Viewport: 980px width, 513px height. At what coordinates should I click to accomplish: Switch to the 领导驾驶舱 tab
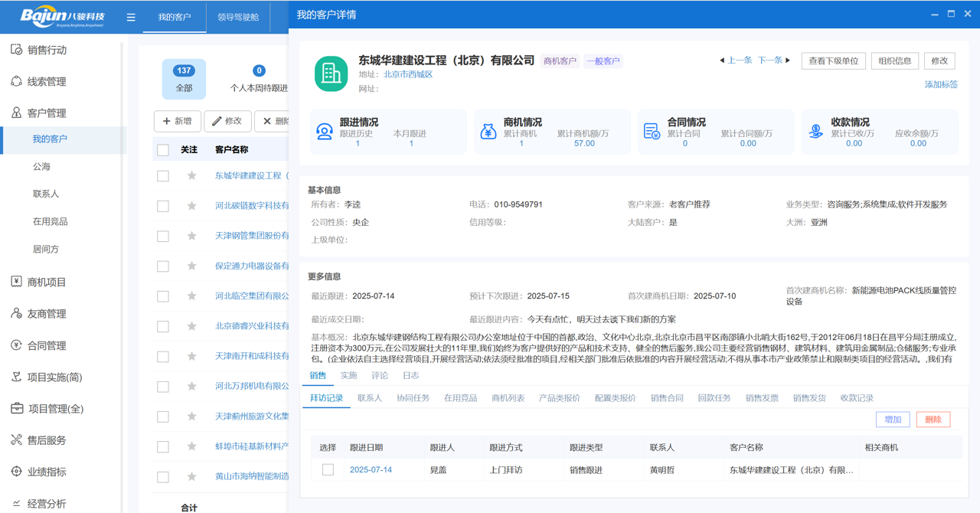pyautogui.click(x=239, y=16)
